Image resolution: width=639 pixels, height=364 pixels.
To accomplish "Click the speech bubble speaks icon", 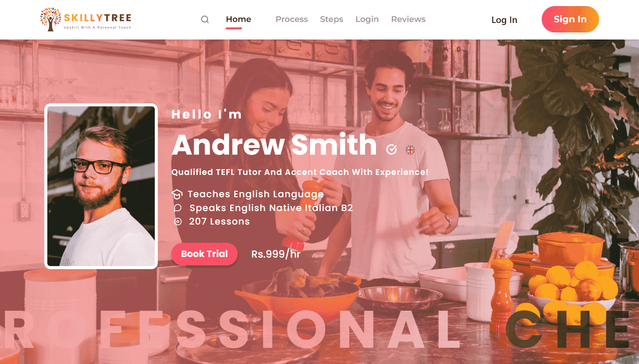I will click(x=177, y=208).
